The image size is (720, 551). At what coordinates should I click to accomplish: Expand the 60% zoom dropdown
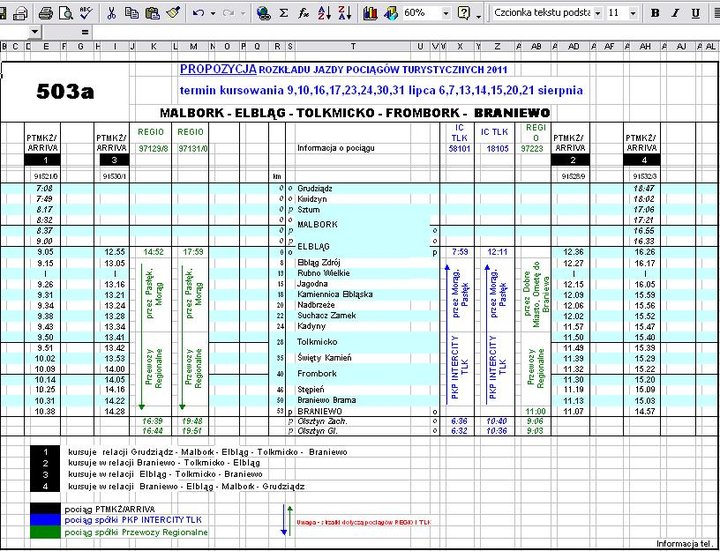pyautogui.click(x=445, y=13)
